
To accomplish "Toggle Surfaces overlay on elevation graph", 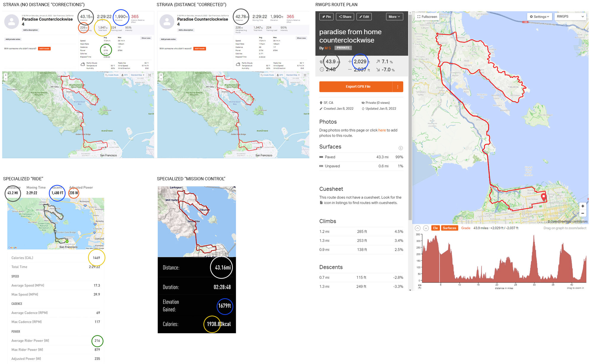I will (449, 228).
